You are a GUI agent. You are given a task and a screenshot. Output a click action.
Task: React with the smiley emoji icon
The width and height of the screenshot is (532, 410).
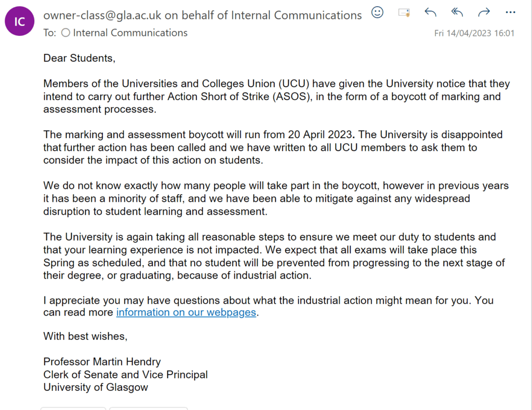pyautogui.click(x=377, y=12)
